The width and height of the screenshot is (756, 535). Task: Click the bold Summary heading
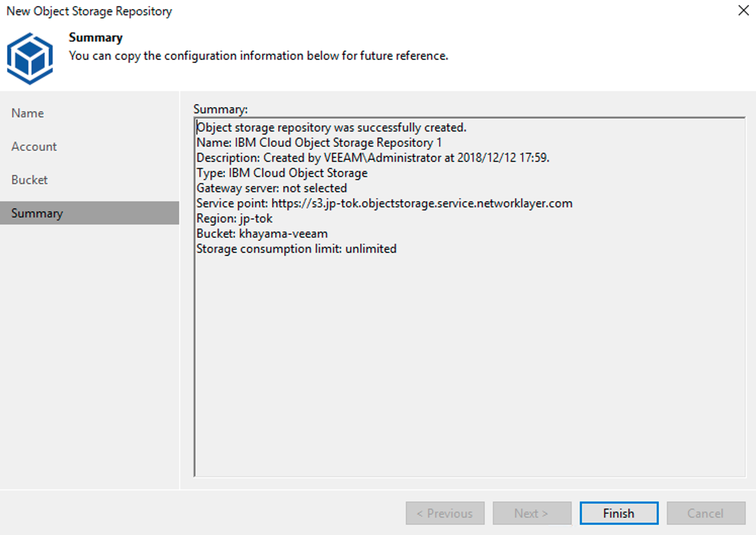tap(96, 37)
